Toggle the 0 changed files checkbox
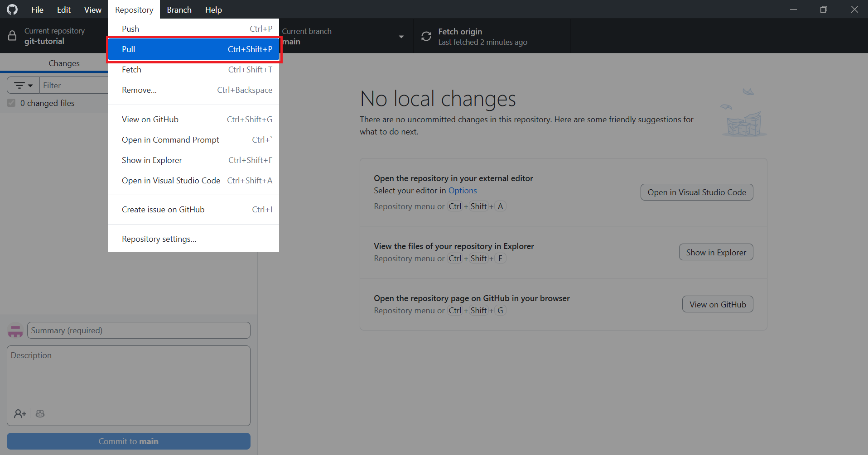 click(x=11, y=103)
